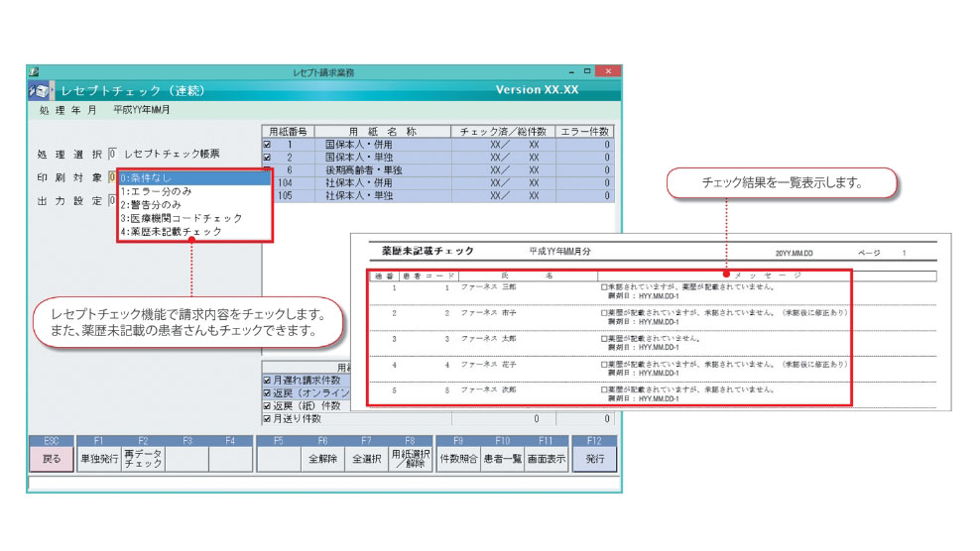Open 患者一覧 patient list button
The height and width of the screenshot is (551, 980).
pos(503,459)
